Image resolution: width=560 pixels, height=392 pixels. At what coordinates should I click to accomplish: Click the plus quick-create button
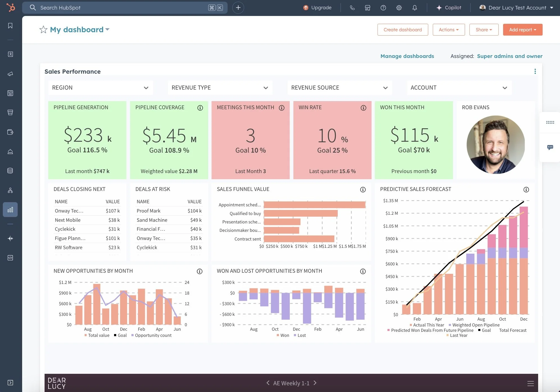point(238,8)
